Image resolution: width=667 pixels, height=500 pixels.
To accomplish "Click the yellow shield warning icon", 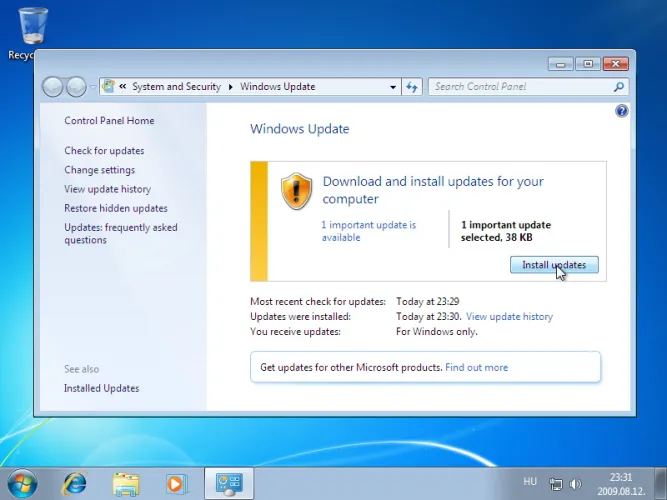I will [296, 191].
